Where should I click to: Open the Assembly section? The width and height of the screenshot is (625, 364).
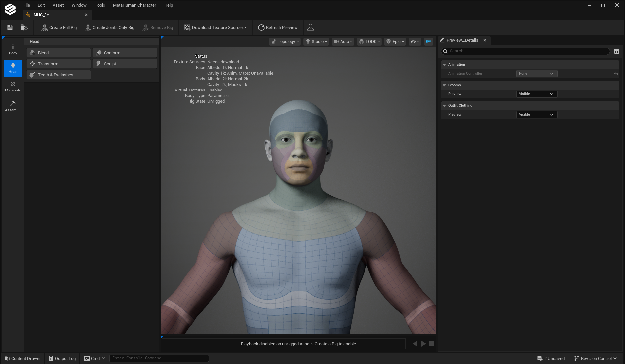pyautogui.click(x=13, y=106)
